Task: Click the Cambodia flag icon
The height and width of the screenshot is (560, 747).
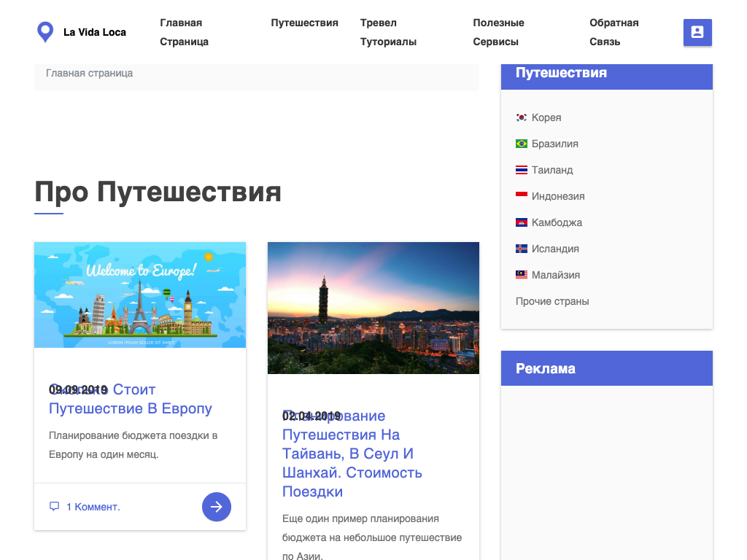Action: tap(522, 222)
